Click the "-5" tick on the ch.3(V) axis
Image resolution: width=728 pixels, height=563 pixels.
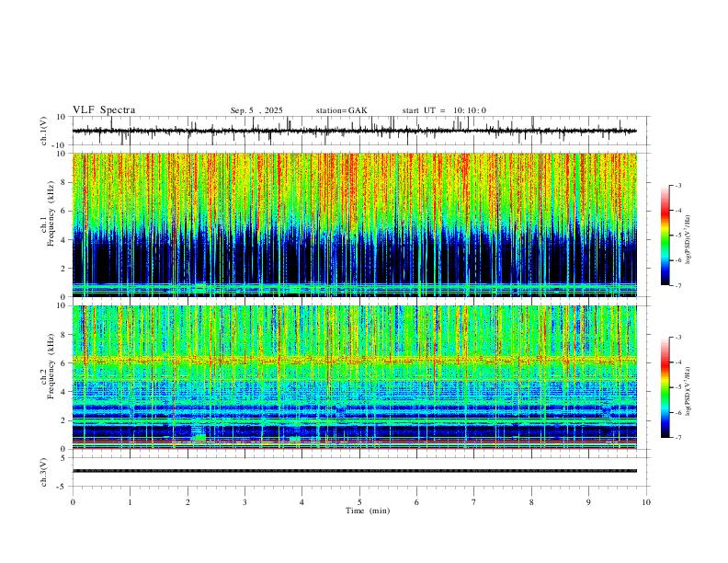tap(63, 487)
